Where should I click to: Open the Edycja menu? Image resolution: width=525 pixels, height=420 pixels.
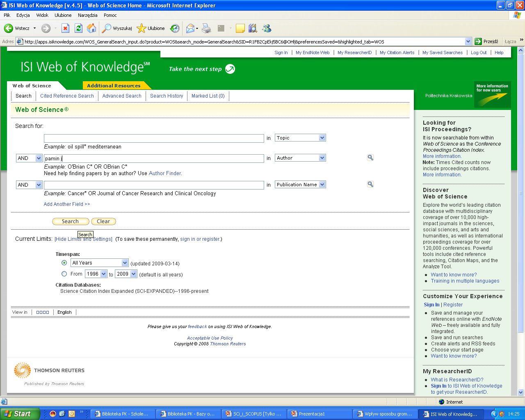tap(23, 15)
